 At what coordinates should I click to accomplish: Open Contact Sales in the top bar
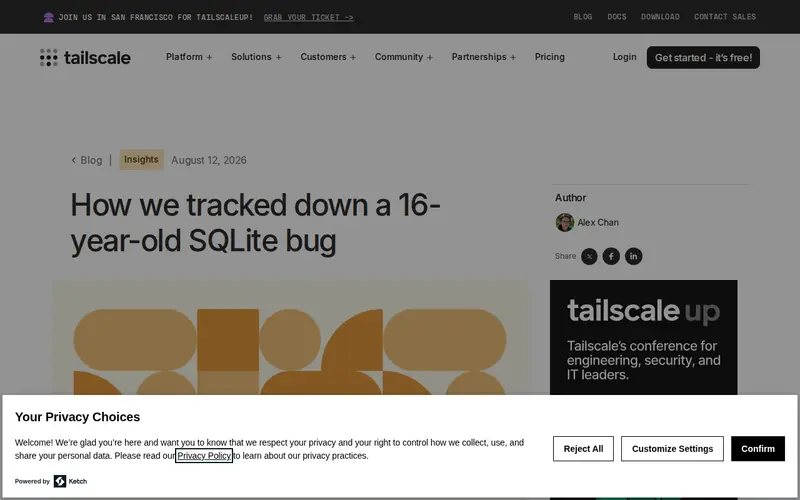[x=724, y=17]
